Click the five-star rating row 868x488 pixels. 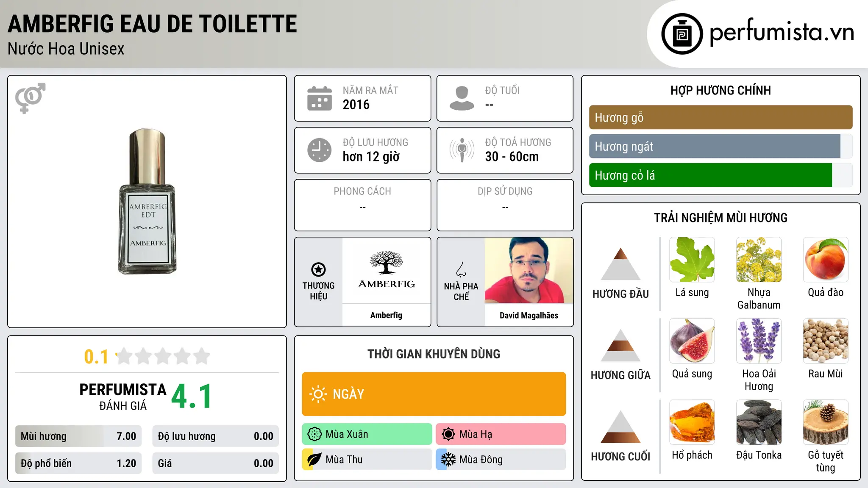click(163, 356)
